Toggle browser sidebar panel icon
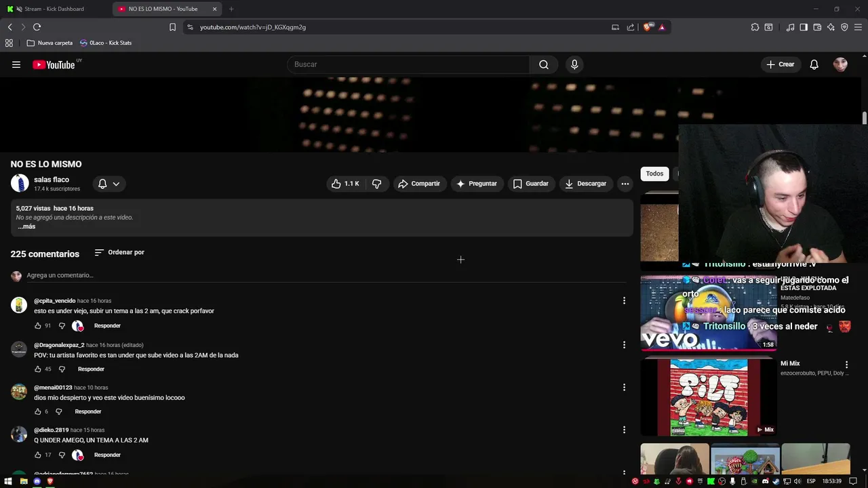 804,27
